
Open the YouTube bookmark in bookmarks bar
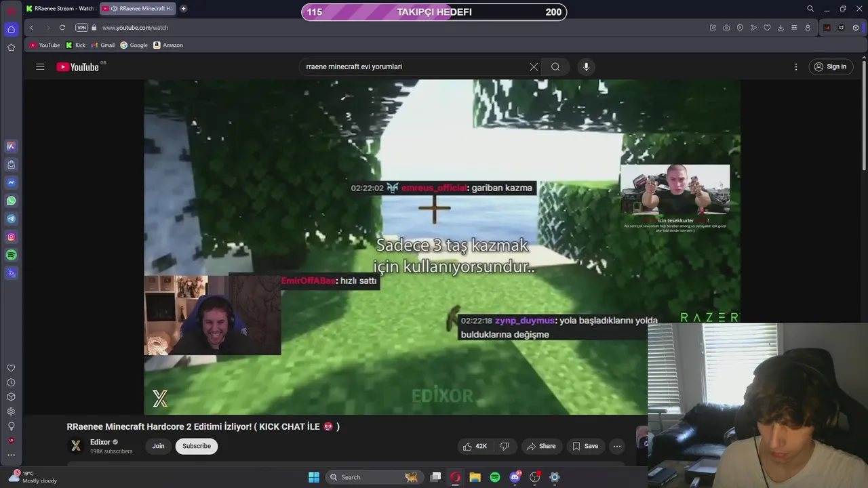point(45,45)
